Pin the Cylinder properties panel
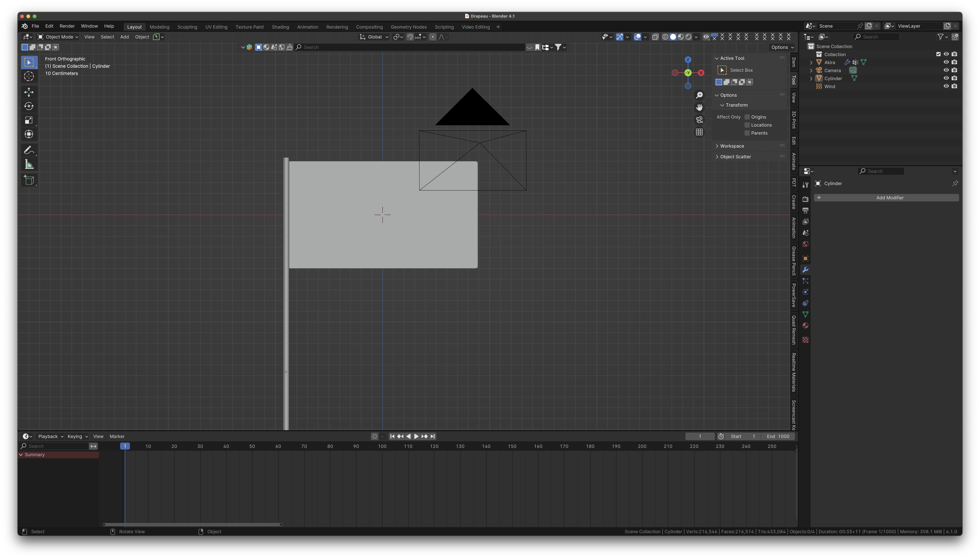 tap(955, 184)
